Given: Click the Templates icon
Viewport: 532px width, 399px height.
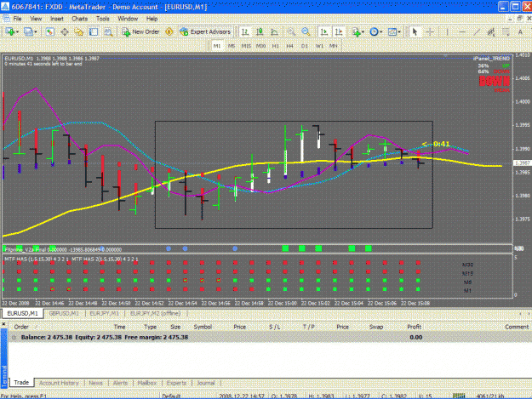Looking at the screenshot, I should (392, 31).
